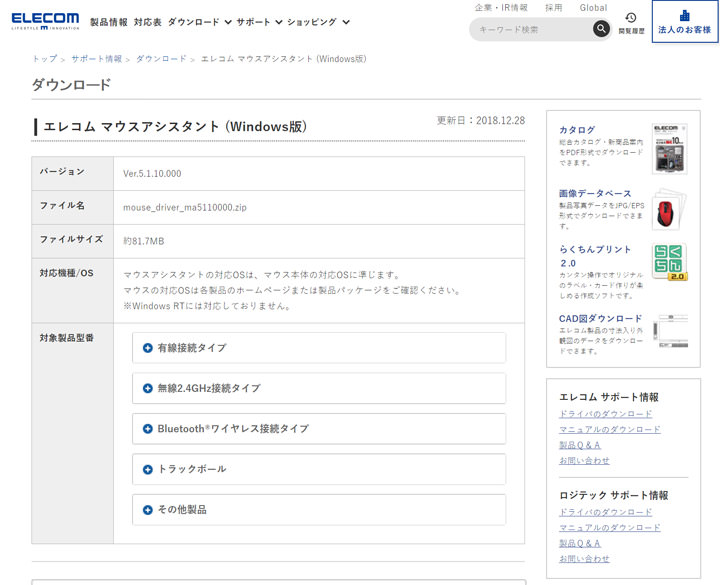The image size is (720, 585).
Task: Open Logitec ドライバのダウンロード link
Action: pyautogui.click(x=605, y=512)
